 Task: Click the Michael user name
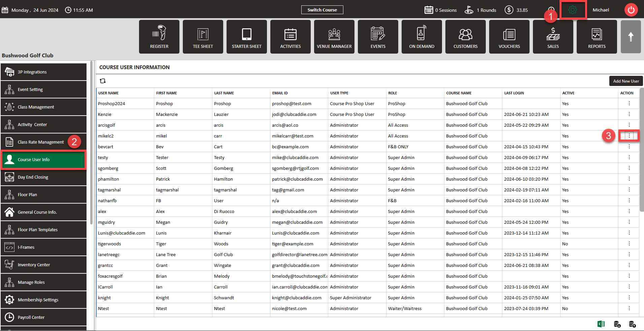click(601, 10)
